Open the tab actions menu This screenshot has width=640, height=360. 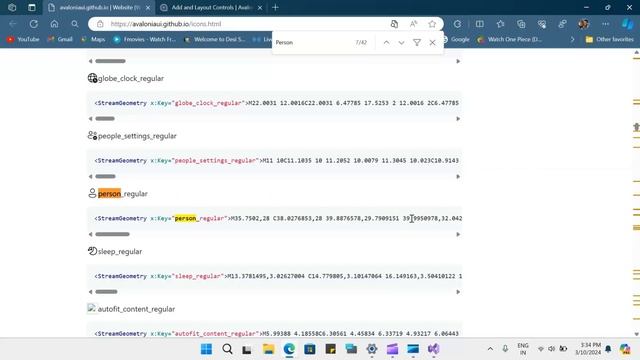coord(32,7)
